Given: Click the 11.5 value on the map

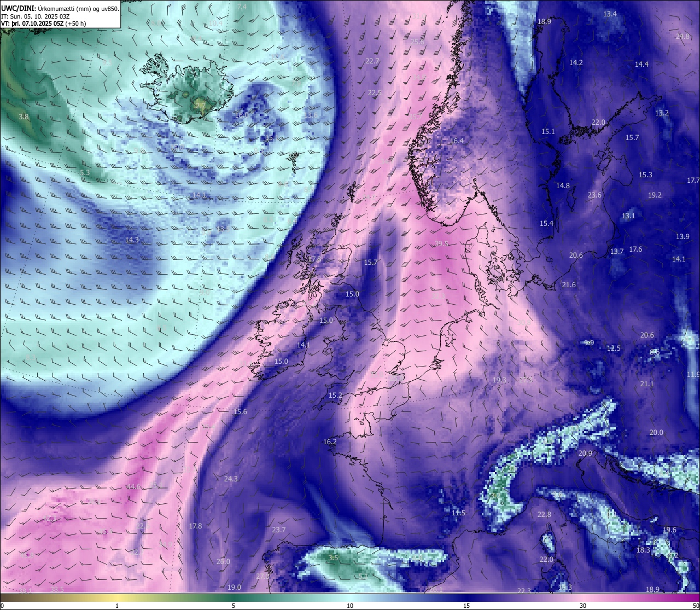Looking at the screenshot, I should pyautogui.click(x=458, y=513).
